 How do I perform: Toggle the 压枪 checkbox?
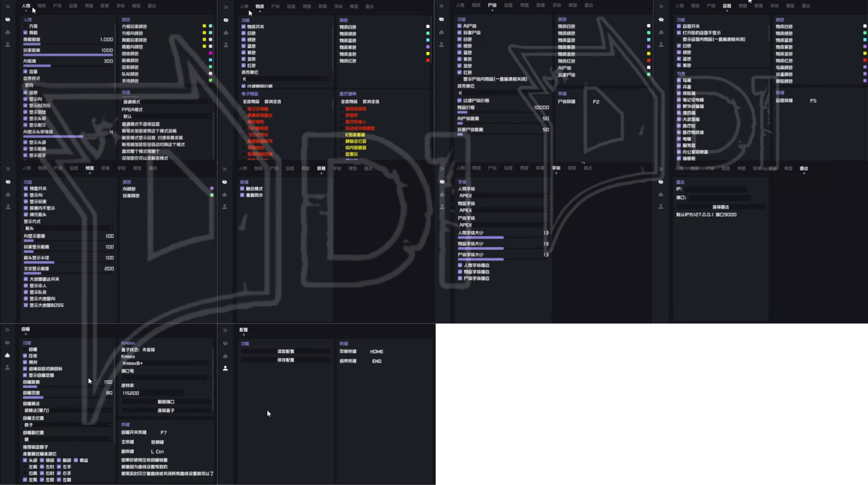coord(25,356)
